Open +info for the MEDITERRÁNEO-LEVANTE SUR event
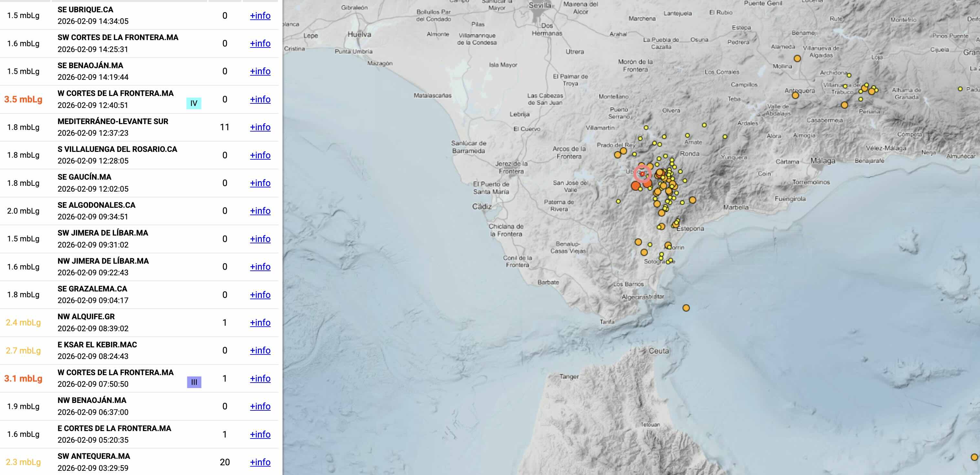Viewport: 980px width, 475px height. coord(260,127)
